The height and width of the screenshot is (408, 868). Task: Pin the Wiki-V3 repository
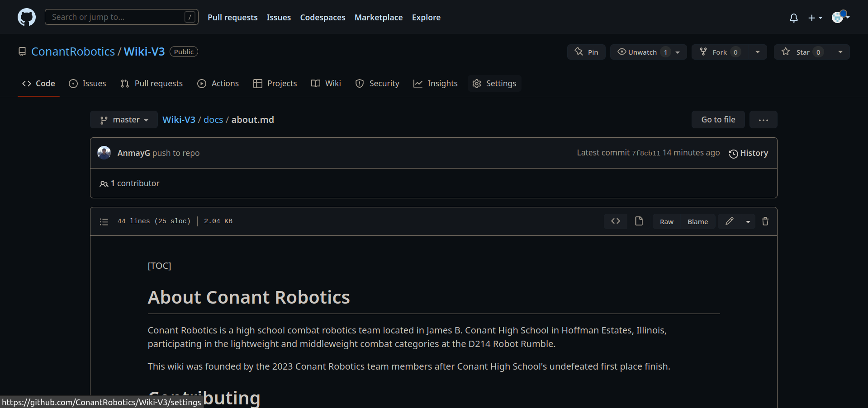pos(586,52)
